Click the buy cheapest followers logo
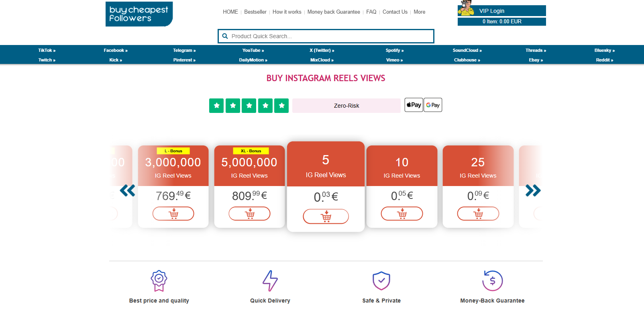The image size is (644, 313). pos(139,14)
